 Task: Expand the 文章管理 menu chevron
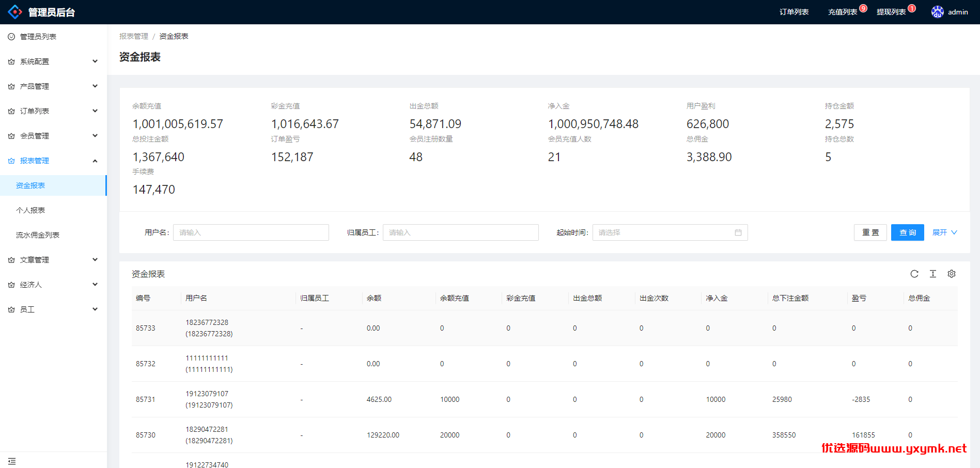point(95,260)
